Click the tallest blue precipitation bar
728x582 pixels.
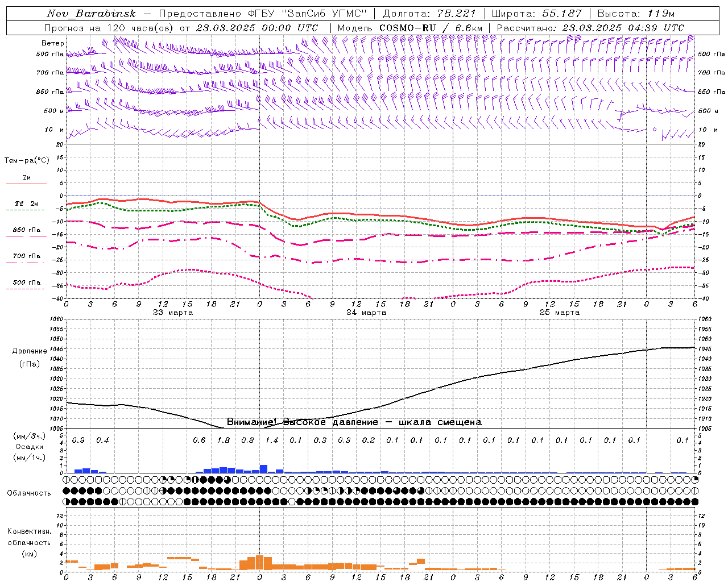pyautogui.click(x=263, y=469)
